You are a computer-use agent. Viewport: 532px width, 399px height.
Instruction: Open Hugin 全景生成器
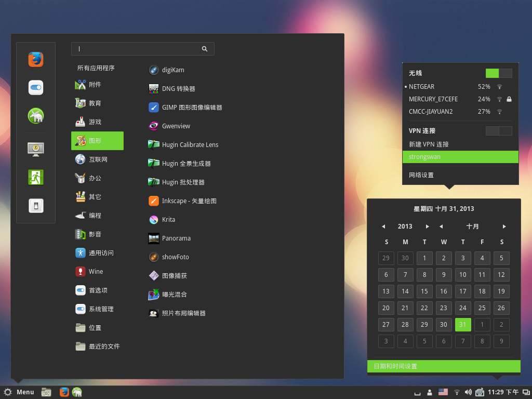[179, 163]
